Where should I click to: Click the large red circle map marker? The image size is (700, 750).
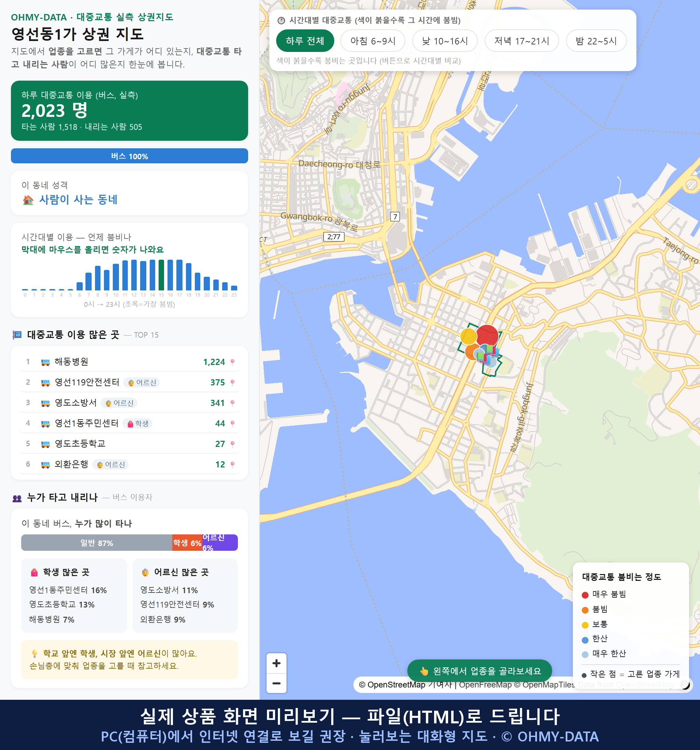click(x=487, y=335)
